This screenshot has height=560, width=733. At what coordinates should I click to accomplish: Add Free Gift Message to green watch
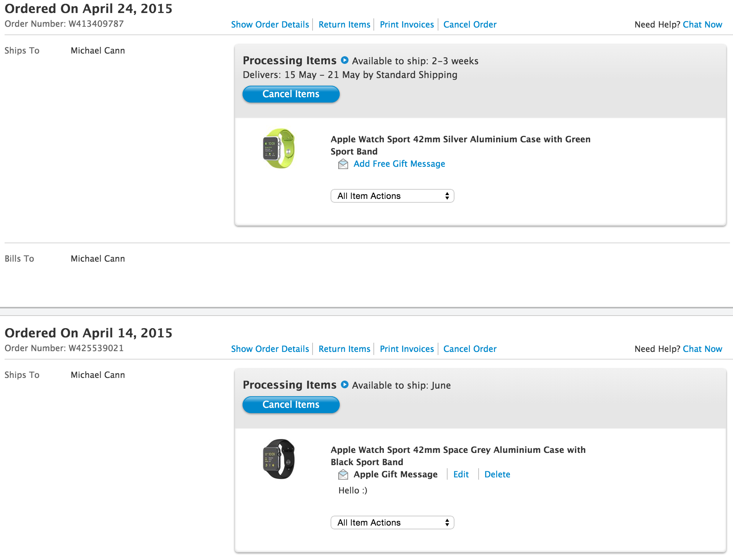click(x=399, y=164)
